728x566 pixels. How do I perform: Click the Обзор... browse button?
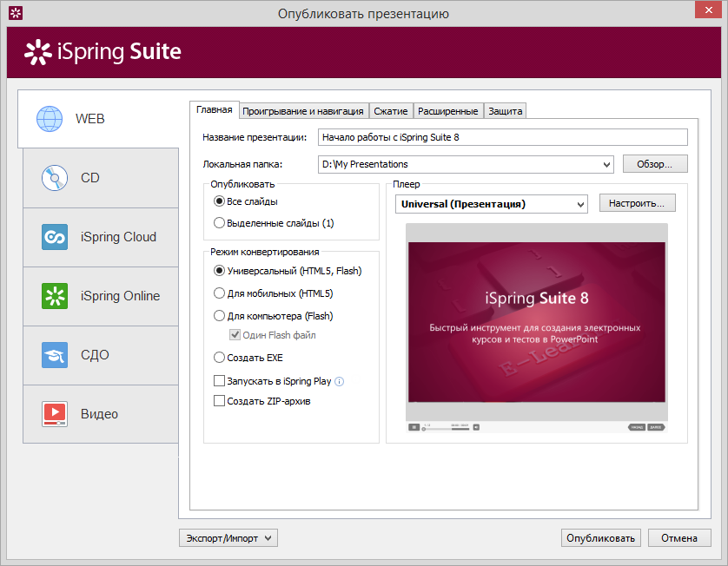pos(655,164)
